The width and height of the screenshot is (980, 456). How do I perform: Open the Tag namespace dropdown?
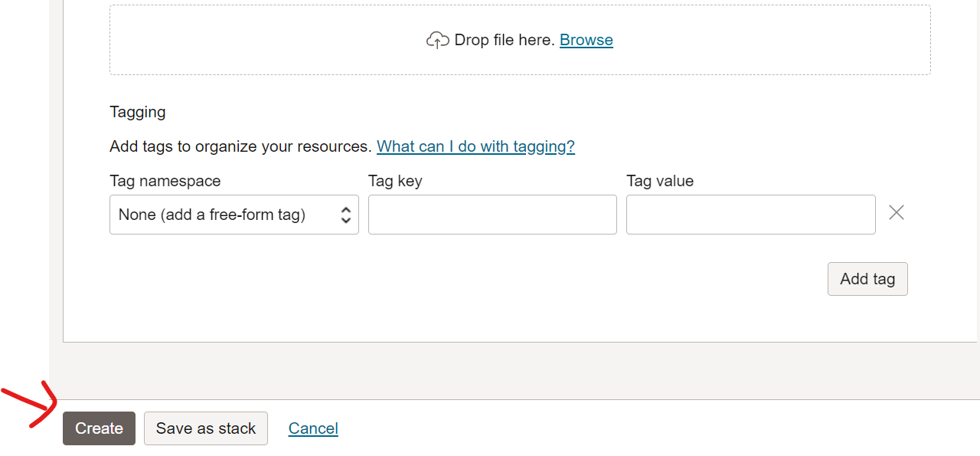[x=234, y=215]
